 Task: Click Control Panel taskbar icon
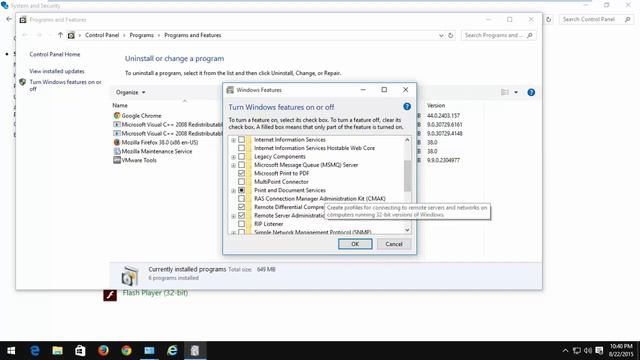click(x=149, y=351)
